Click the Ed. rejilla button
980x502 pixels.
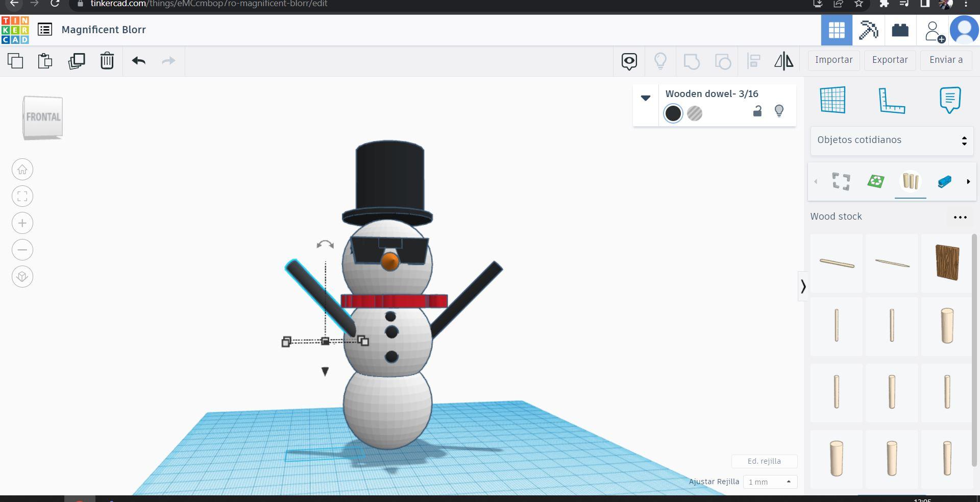pyautogui.click(x=764, y=461)
